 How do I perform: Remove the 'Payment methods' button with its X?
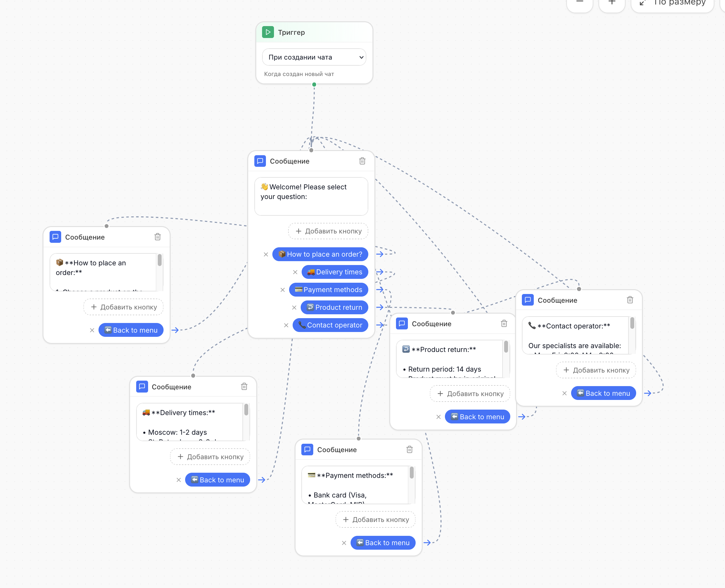(x=282, y=289)
